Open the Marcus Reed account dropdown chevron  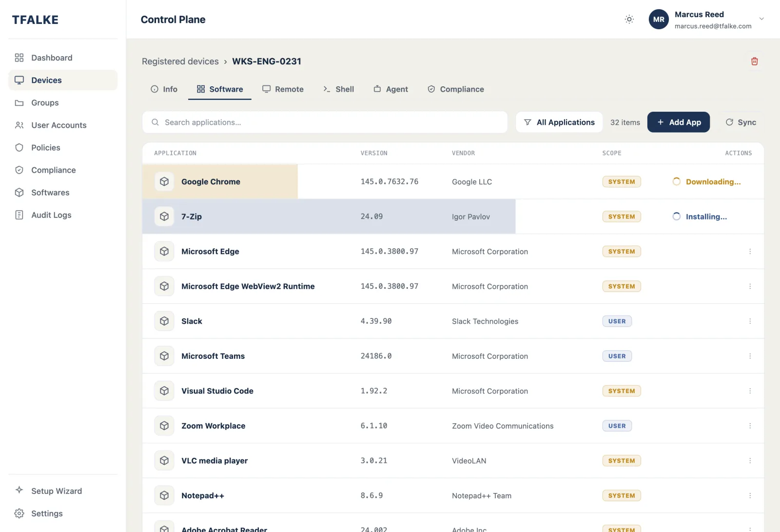(761, 19)
